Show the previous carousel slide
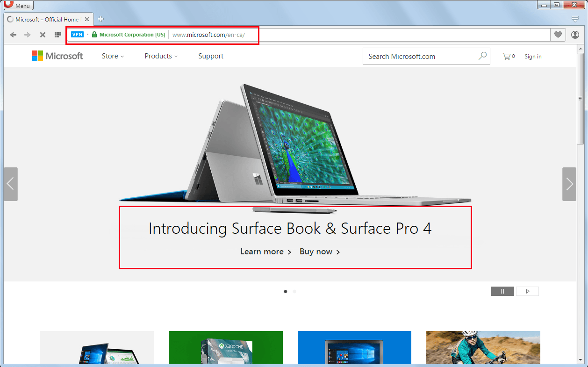The width and height of the screenshot is (588, 367). 11,184
